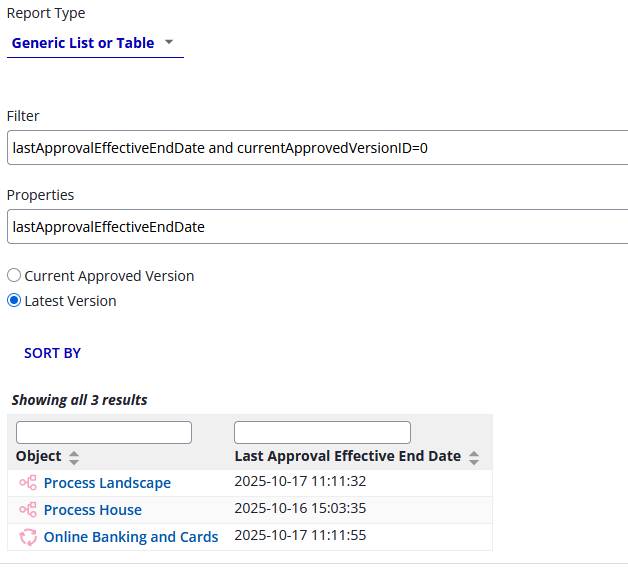Screen dimensions: 628x578
Task: Click the Process House diagram icon
Action: [28, 510]
